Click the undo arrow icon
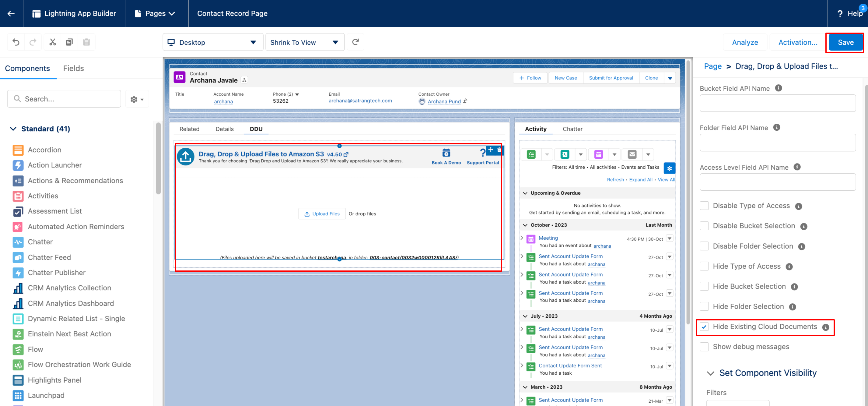This screenshot has width=868, height=406. point(16,42)
